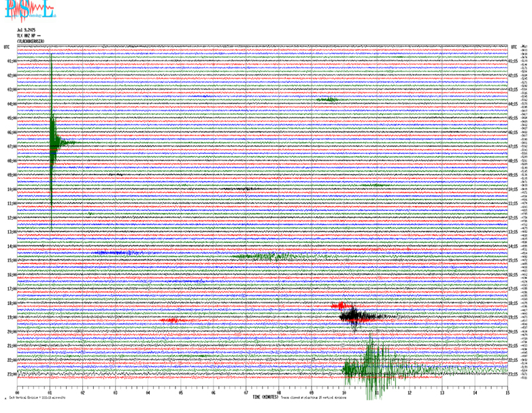
Task: Click the black seismic burst on the 19:00 trace
Action: point(357,315)
